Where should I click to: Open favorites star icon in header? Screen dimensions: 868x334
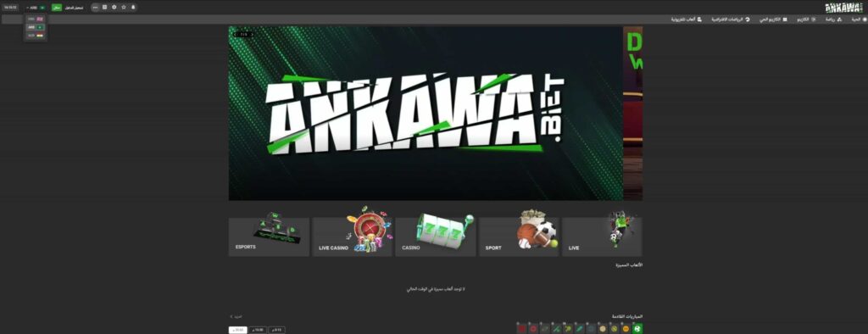click(124, 7)
